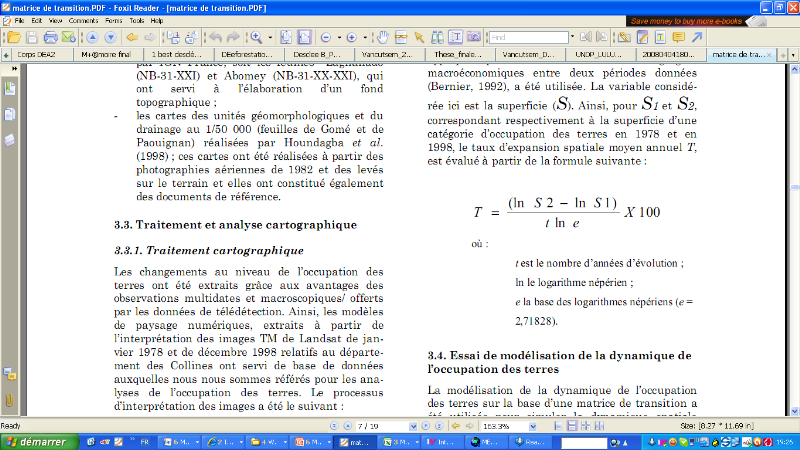This screenshot has width=800, height=450.
Task: Open the Comments menu
Action: pyautogui.click(x=83, y=21)
